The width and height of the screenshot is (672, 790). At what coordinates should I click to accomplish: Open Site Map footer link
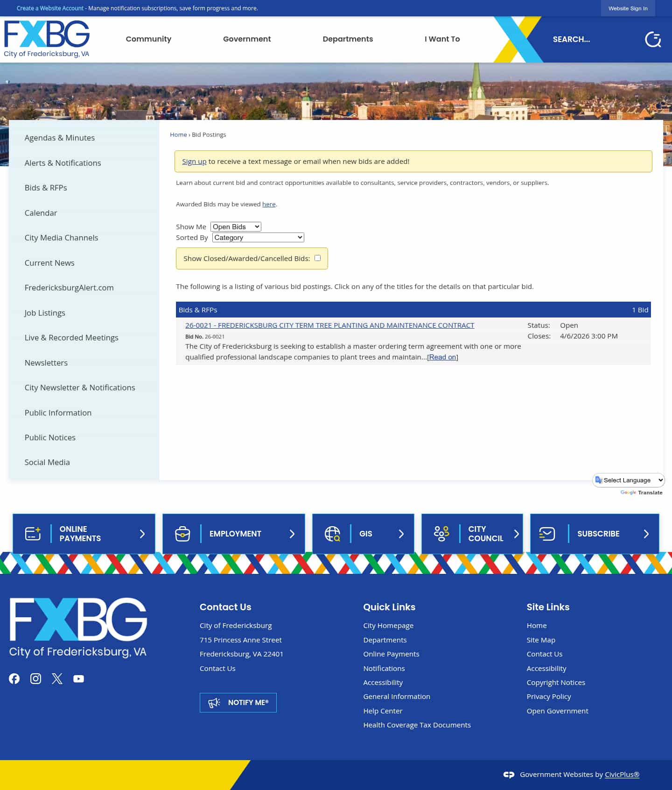[x=541, y=640]
